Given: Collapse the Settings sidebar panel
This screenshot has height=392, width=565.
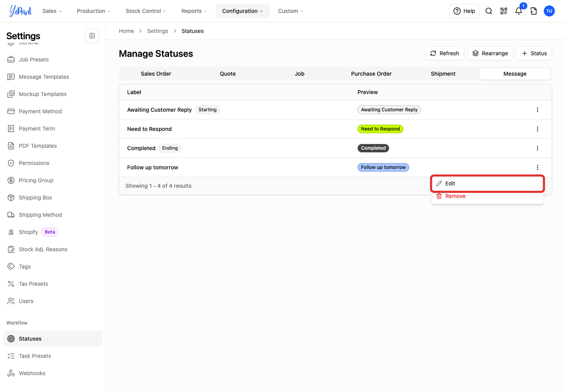Looking at the screenshot, I should pos(92,36).
